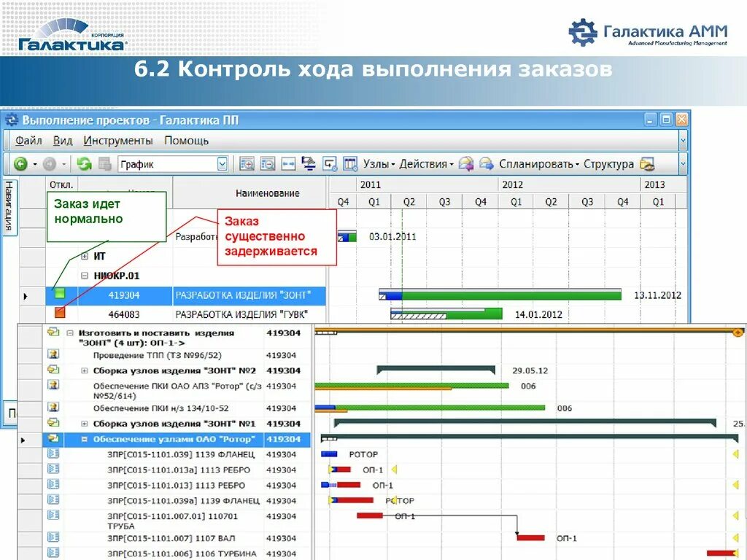
Task: Click the icon left of Спланировать
Action: pos(487,164)
